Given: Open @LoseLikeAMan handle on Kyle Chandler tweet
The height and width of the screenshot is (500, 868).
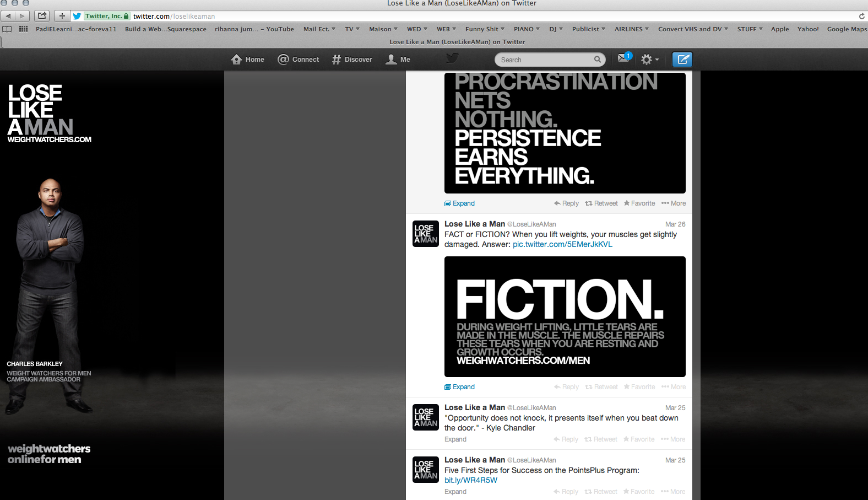Looking at the screenshot, I should [531, 408].
